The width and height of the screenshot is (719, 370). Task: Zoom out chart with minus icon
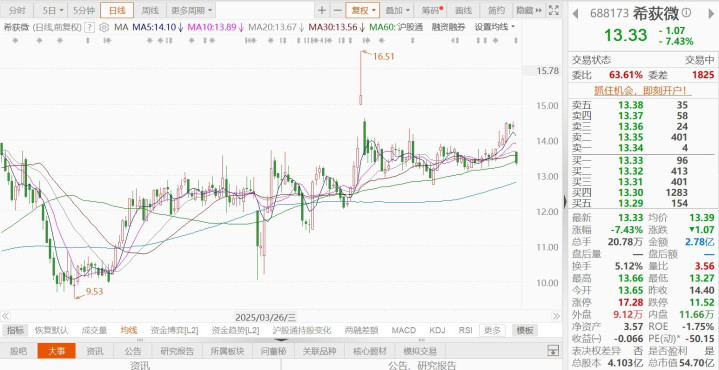point(337,10)
